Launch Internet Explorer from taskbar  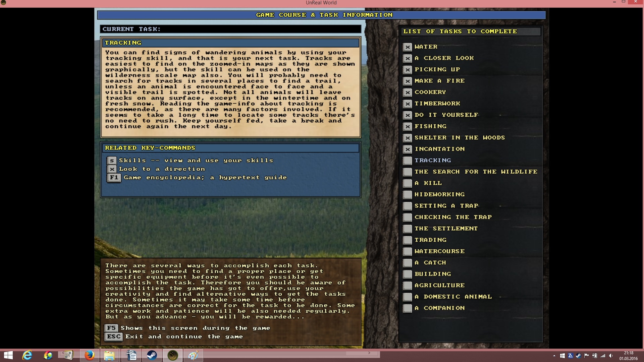(x=27, y=355)
